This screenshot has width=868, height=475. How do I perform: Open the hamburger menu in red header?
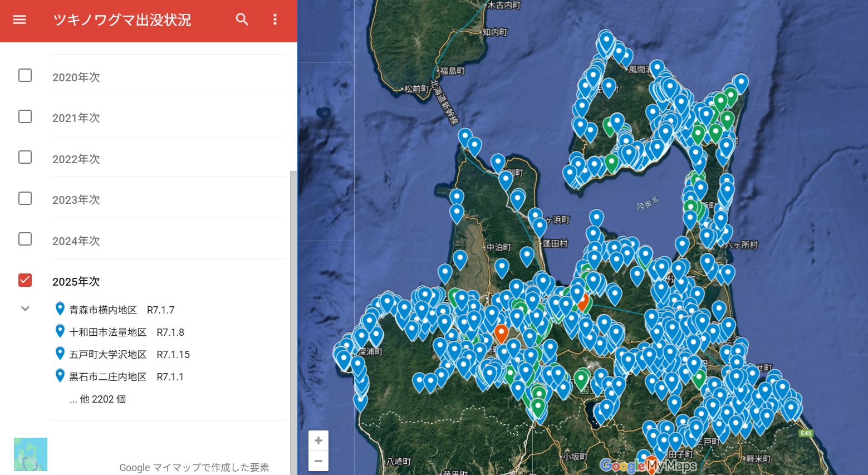[x=19, y=19]
